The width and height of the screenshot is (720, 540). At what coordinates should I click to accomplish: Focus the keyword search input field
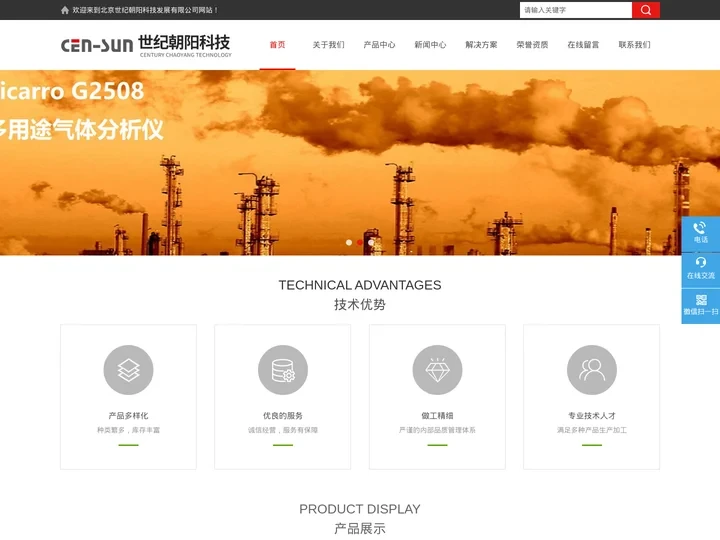[576, 10]
